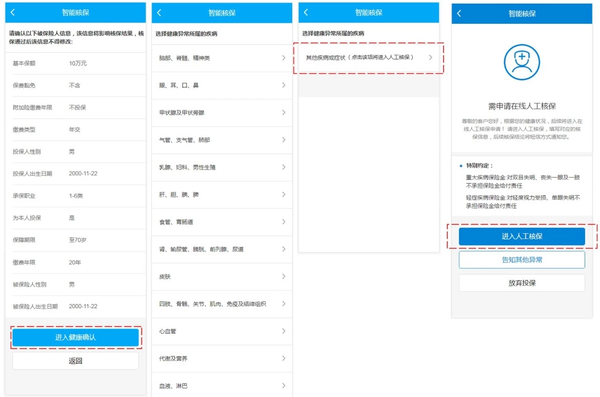The width and height of the screenshot is (600, 397).
Task: Open chevron for 气管、支气管、肺部
Action: click(284, 140)
